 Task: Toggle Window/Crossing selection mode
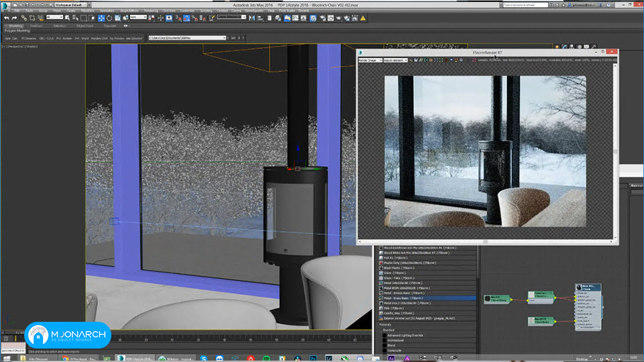pos(92,18)
